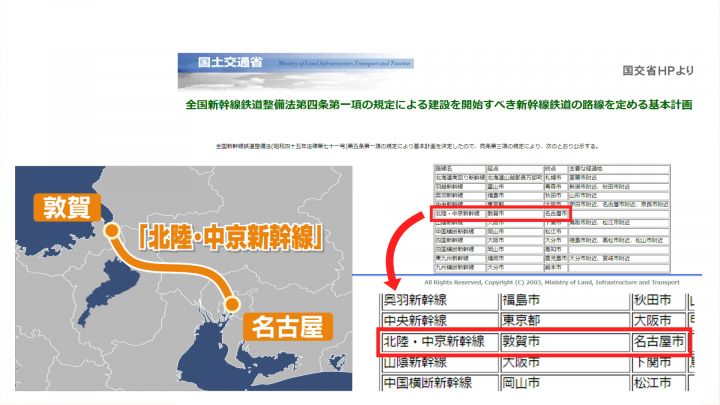Select 北海道南回り新幹線 in the small table
The image size is (720, 405).
pos(460,177)
